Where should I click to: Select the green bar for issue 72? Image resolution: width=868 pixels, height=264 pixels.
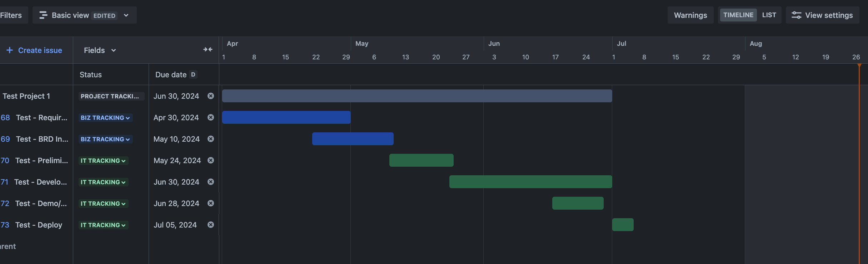(578, 203)
